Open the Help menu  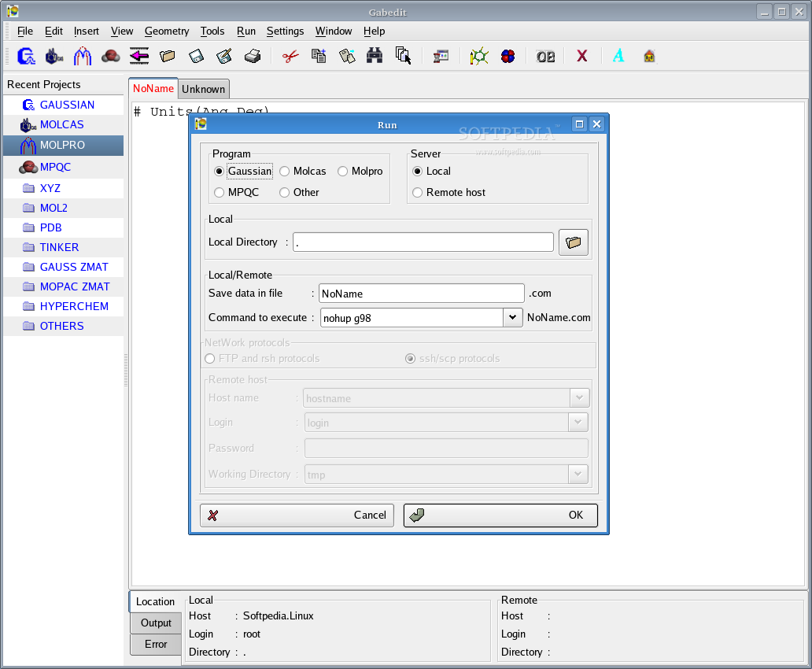(x=374, y=31)
